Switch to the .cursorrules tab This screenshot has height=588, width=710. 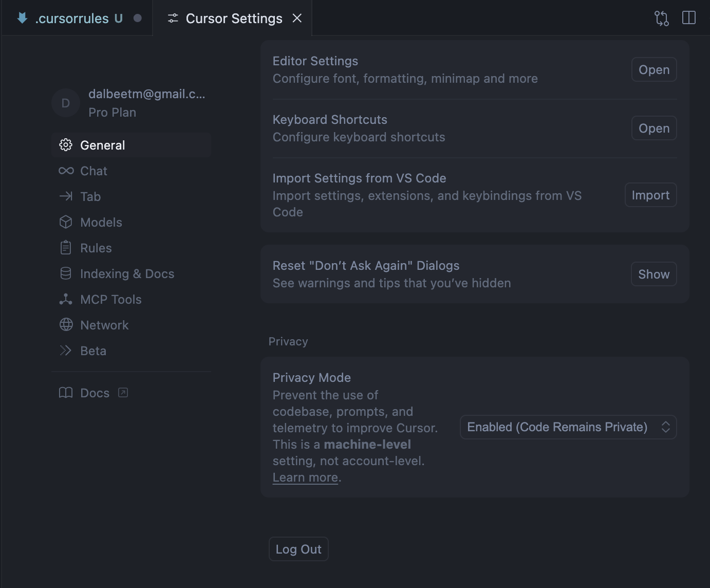pyautogui.click(x=77, y=18)
